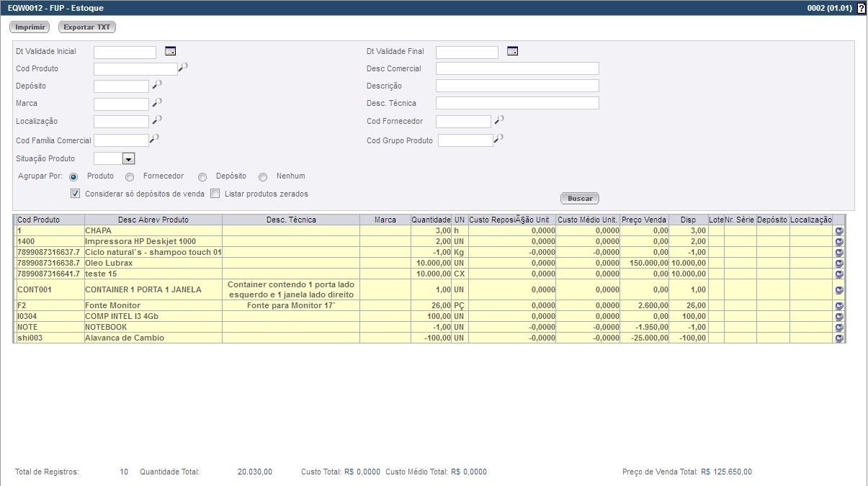The height and width of the screenshot is (486, 868).
Task: Click detail icon on CHAPA row
Action: (839, 231)
